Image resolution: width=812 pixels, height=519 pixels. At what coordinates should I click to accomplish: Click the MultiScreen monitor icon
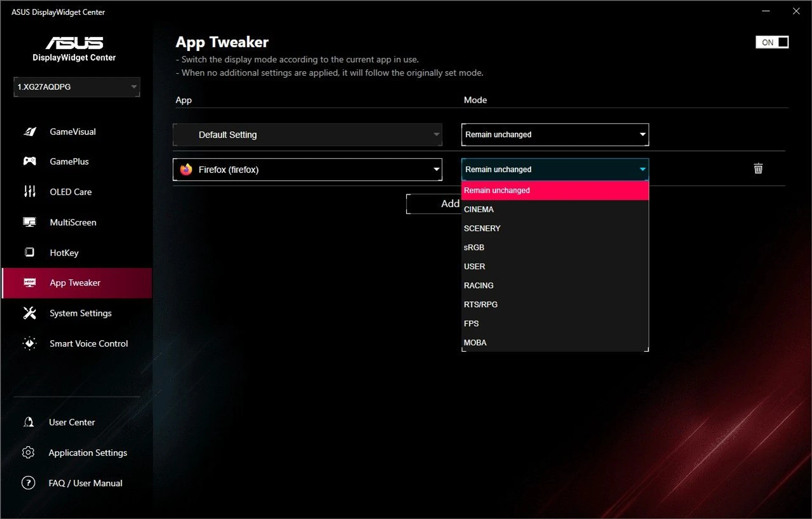(30, 222)
